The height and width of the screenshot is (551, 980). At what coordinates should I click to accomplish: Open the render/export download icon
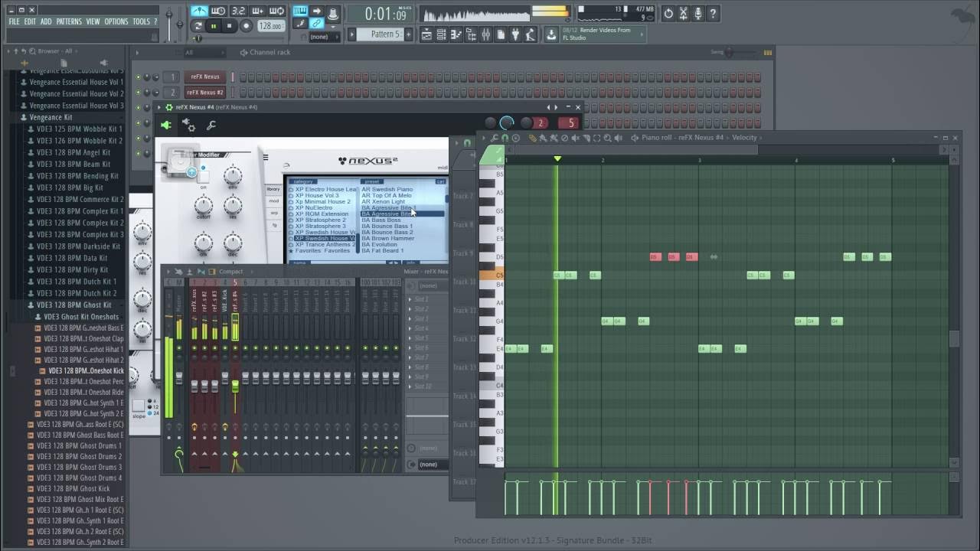pos(551,34)
